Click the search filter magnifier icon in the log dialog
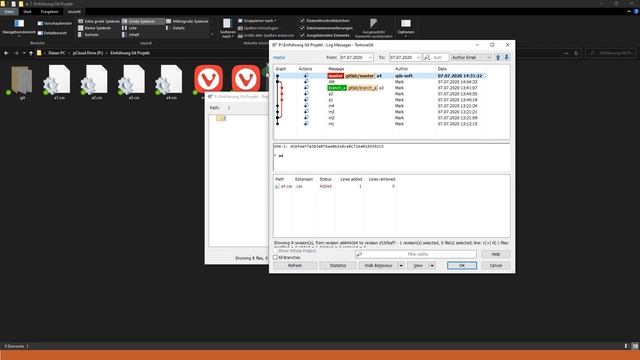Image resolution: width=640 pixels, height=360 pixels. pyautogui.click(x=427, y=58)
